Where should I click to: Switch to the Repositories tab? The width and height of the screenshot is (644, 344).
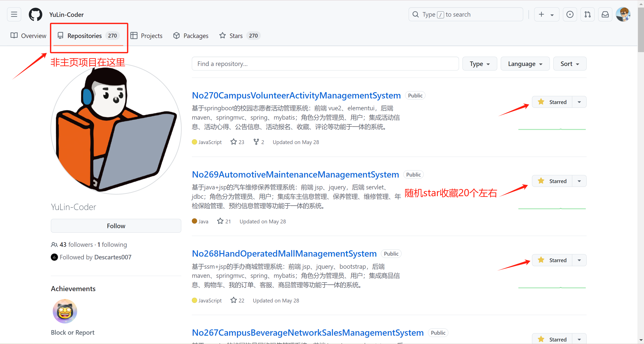[88, 36]
